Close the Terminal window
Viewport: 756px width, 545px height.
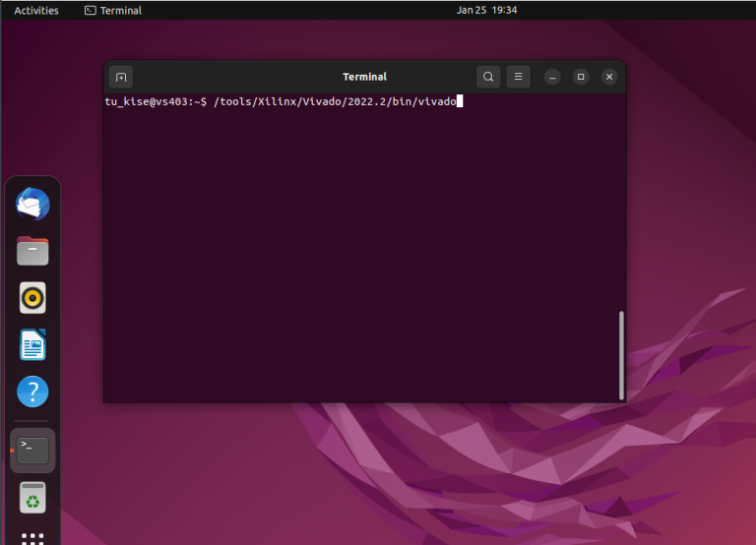click(609, 77)
